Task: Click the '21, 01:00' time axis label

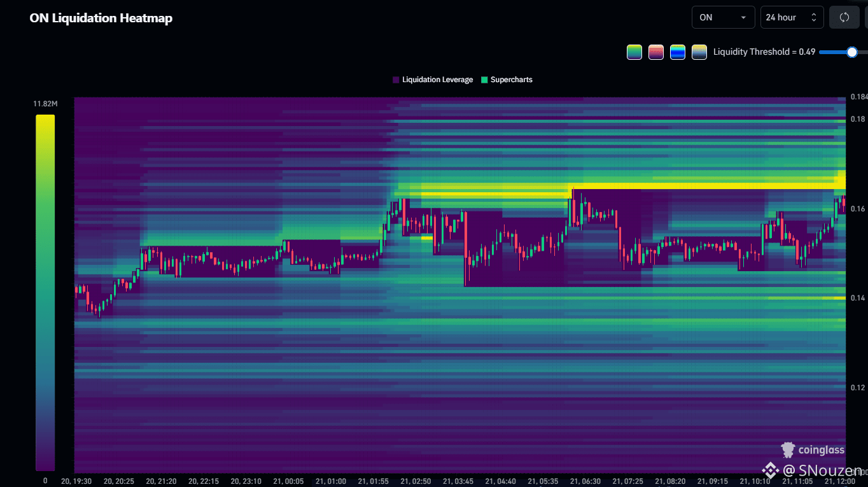Action: tap(331, 481)
